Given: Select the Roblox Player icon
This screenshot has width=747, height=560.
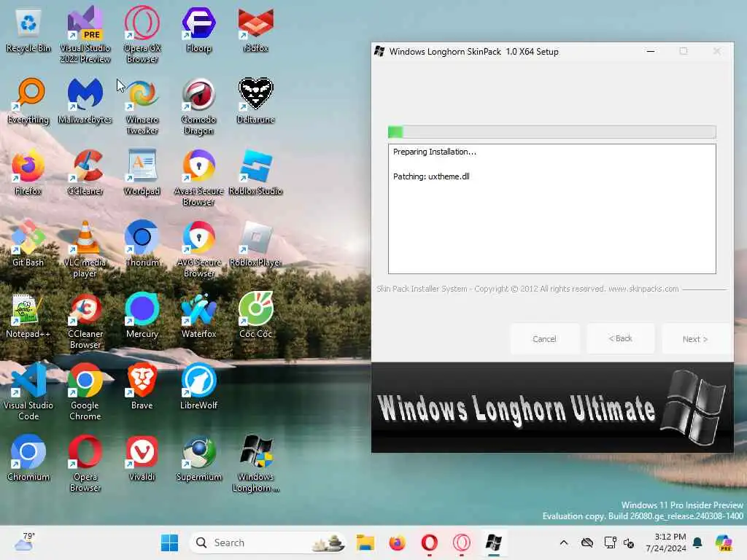Looking at the screenshot, I should point(256,244).
